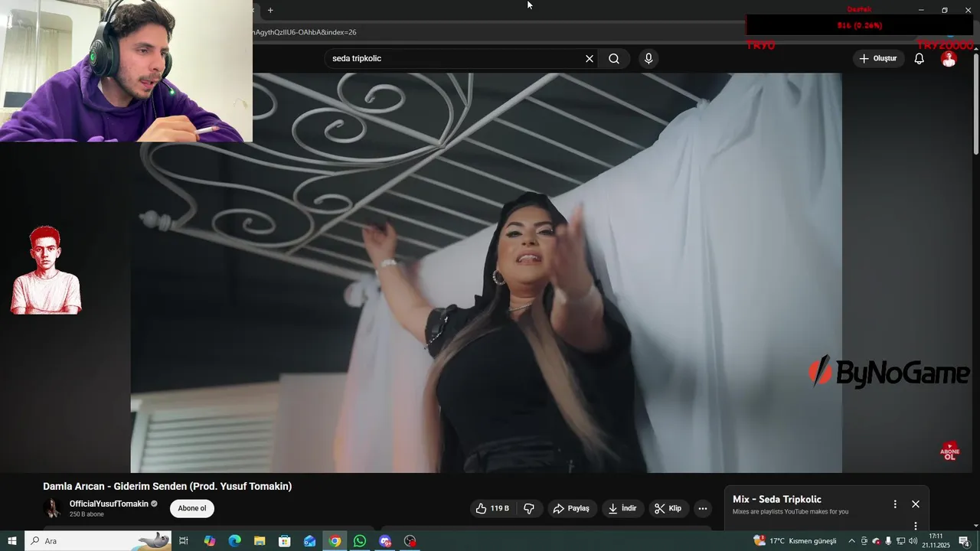This screenshot has height=551, width=980.
Task: Open the Action Center with 4 notifications
Action: coord(965,541)
